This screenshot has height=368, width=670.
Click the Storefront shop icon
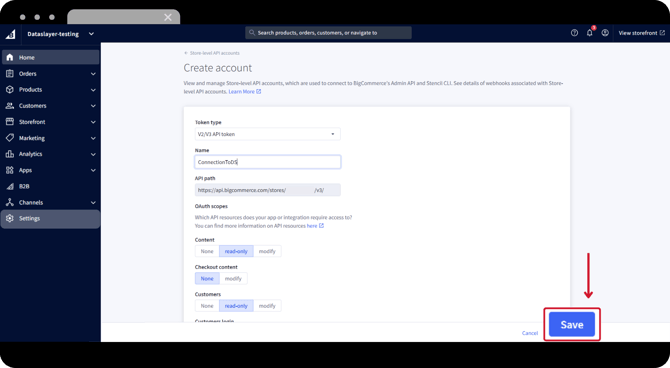(10, 122)
